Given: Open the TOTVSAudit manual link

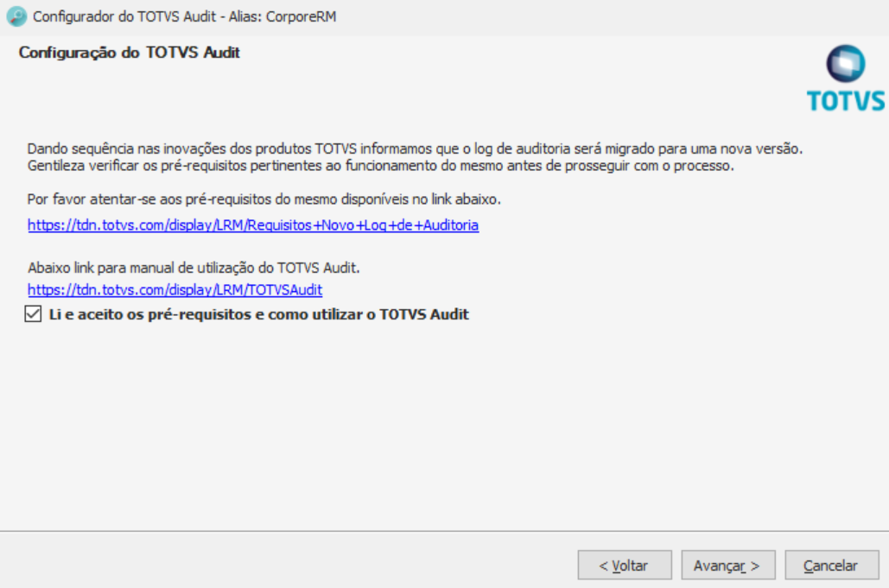Looking at the screenshot, I should pyautogui.click(x=175, y=290).
